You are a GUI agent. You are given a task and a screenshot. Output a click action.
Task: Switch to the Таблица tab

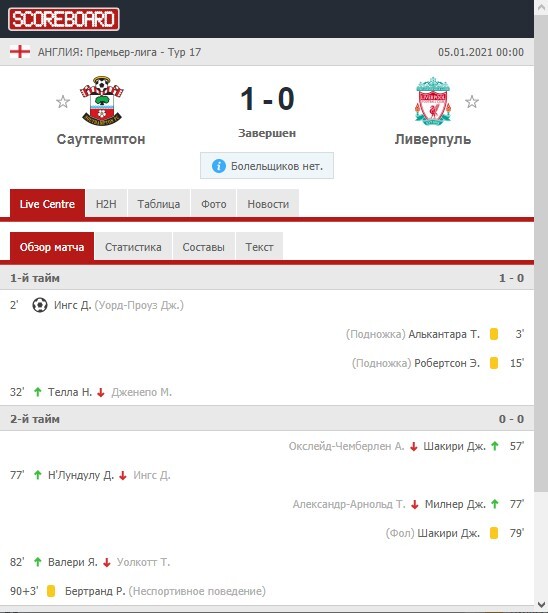(x=159, y=204)
